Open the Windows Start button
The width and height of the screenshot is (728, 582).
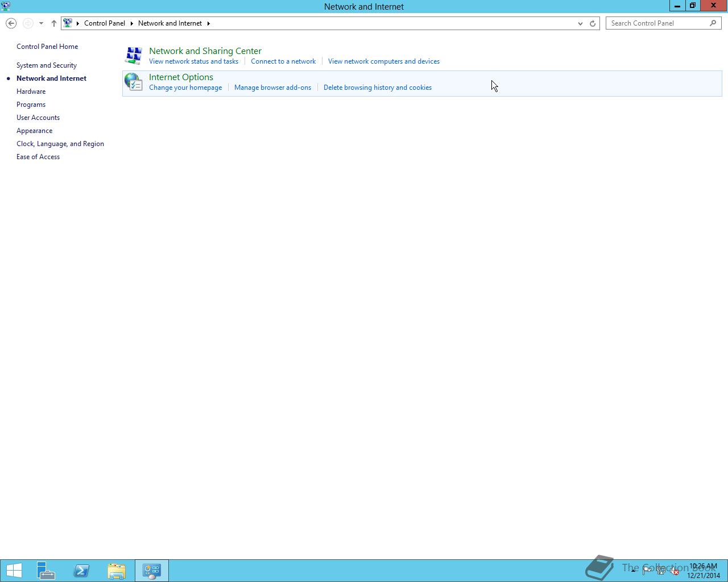pos(14,571)
